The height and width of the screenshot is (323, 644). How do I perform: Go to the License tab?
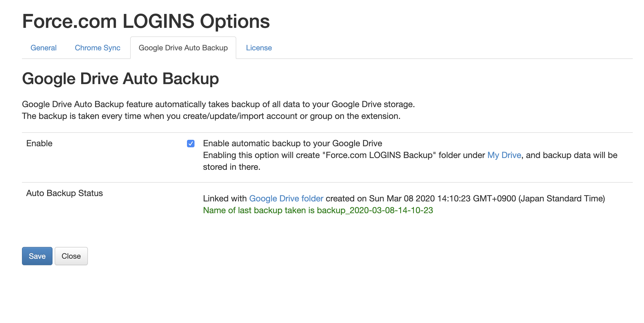click(x=259, y=48)
